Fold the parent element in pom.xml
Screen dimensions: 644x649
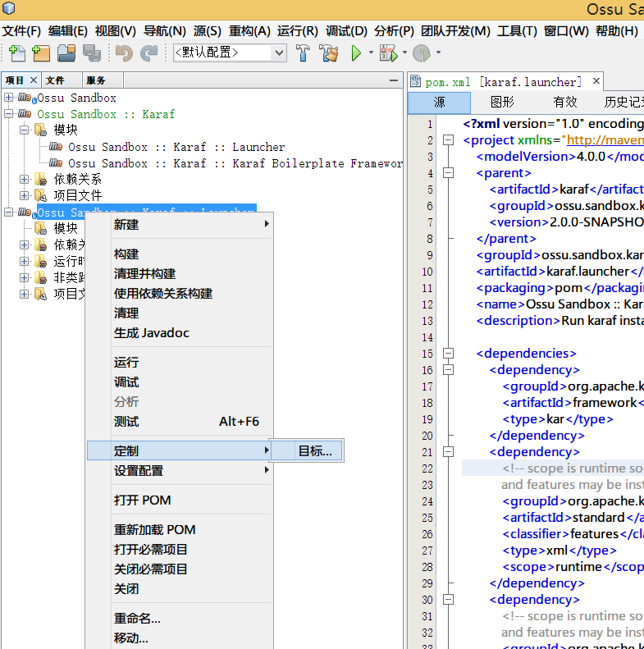pyautogui.click(x=448, y=173)
